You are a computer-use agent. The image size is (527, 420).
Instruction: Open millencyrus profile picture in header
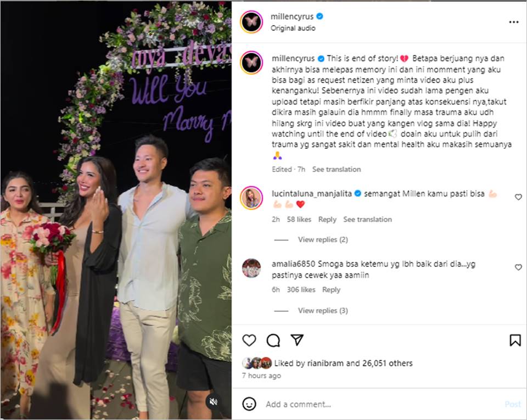251,22
